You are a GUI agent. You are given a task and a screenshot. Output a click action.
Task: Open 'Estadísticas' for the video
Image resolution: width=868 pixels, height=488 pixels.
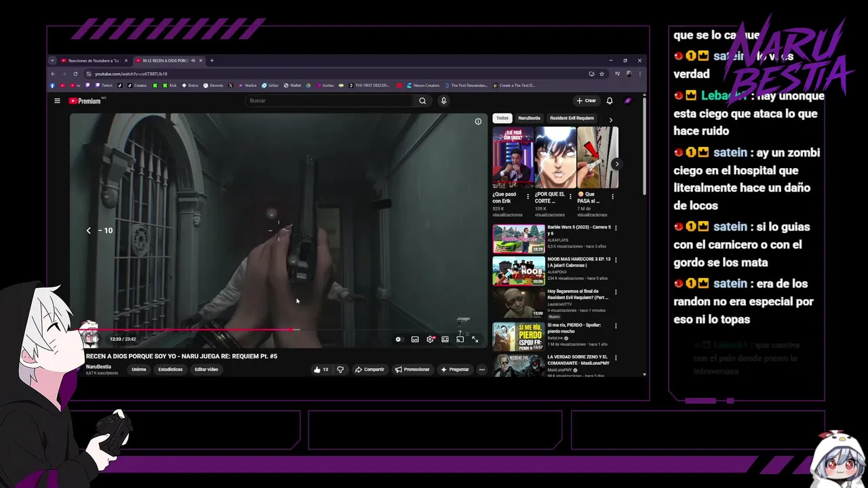[170, 369]
